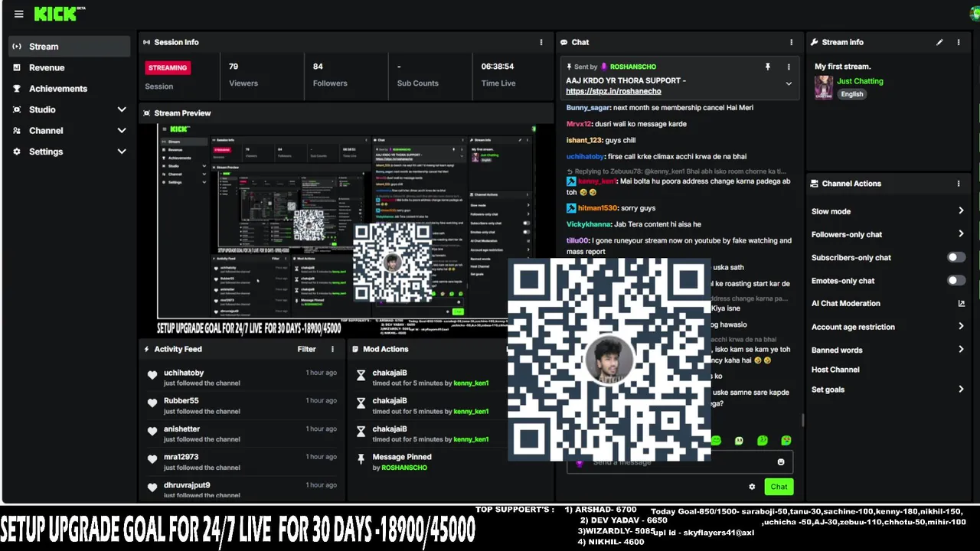The image size is (980, 551).
Task: Open Achievements page in sidebar
Action: [58, 89]
